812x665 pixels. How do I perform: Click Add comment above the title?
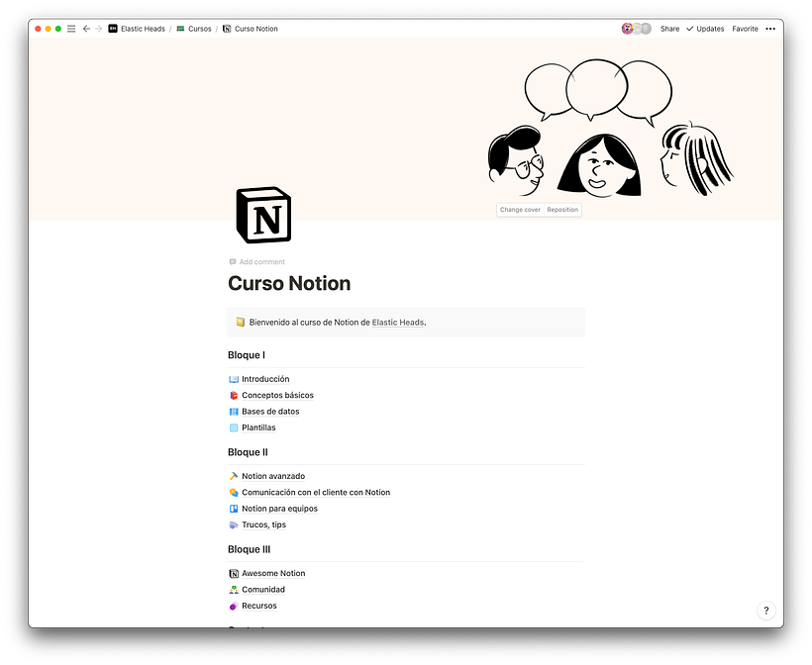click(257, 262)
